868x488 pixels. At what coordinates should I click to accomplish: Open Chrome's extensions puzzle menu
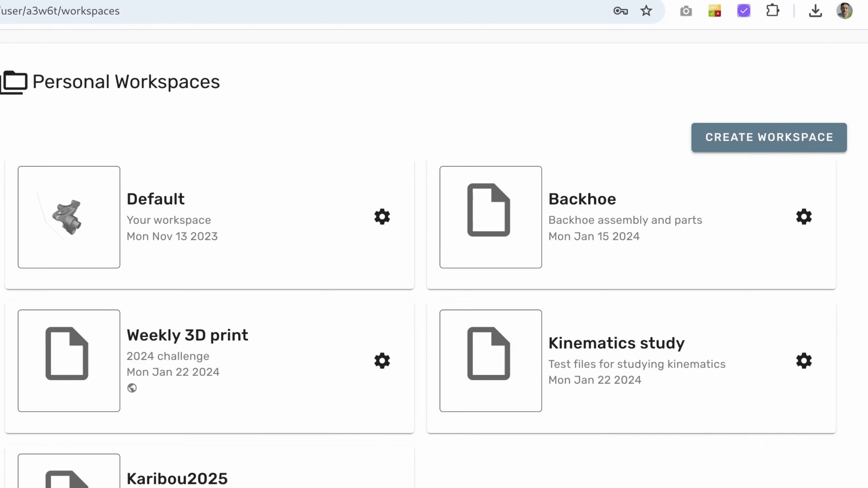pyautogui.click(x=773, y=11)
